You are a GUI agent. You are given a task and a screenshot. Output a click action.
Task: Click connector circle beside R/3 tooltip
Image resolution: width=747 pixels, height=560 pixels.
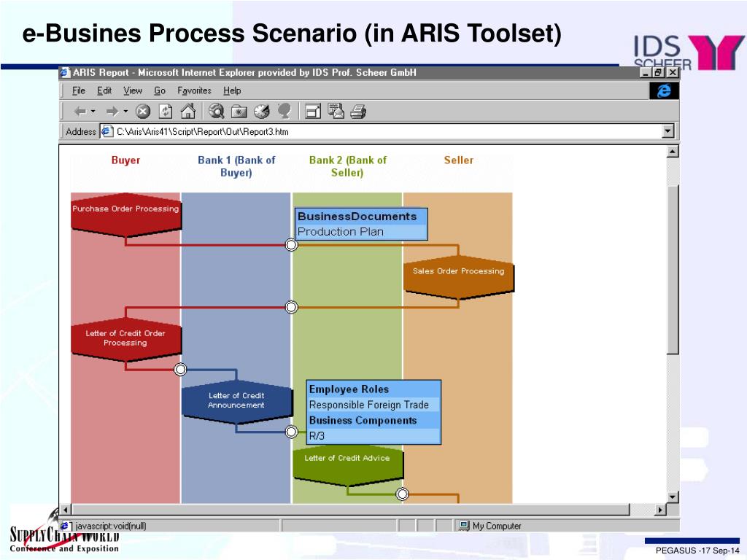[x=292, y=432]
